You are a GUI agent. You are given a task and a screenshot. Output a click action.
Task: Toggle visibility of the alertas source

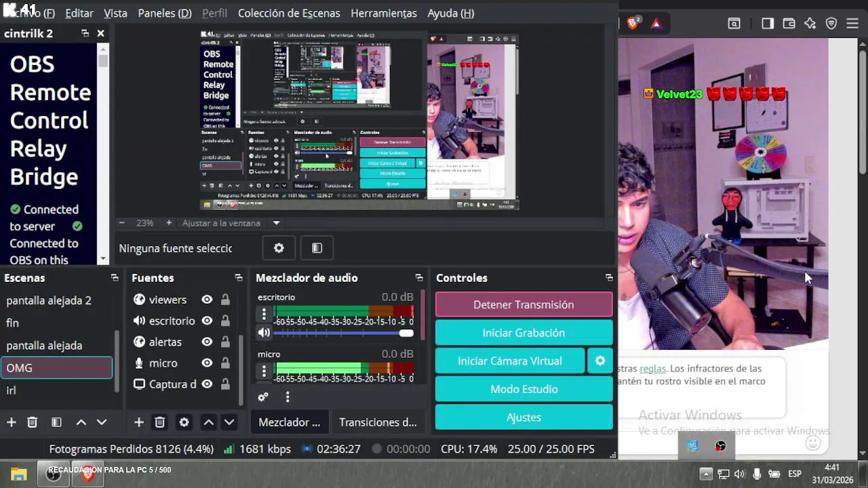click(207, 342)
